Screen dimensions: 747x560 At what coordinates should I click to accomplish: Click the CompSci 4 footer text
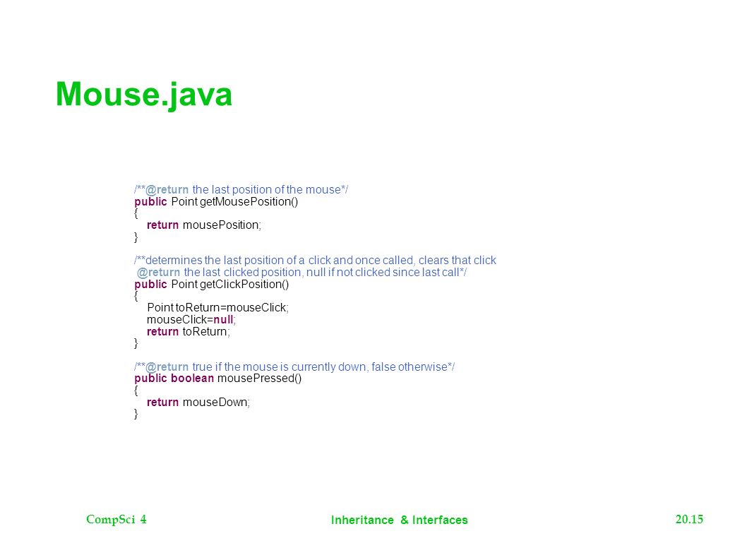(x=116, y=520)
